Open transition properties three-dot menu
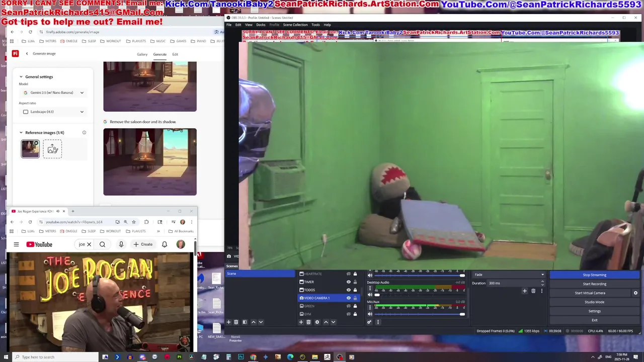Screen dimensions: 644x362 pos(541,291)
